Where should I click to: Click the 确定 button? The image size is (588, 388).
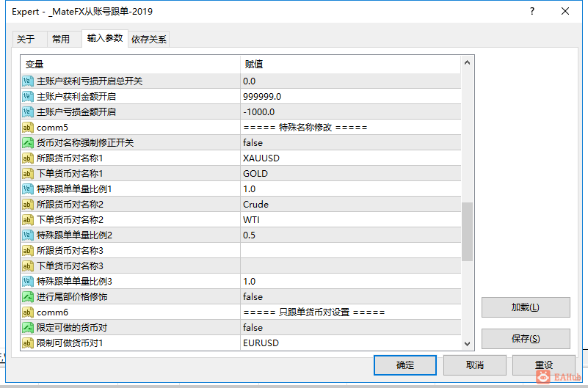click(x=405, y=365)
